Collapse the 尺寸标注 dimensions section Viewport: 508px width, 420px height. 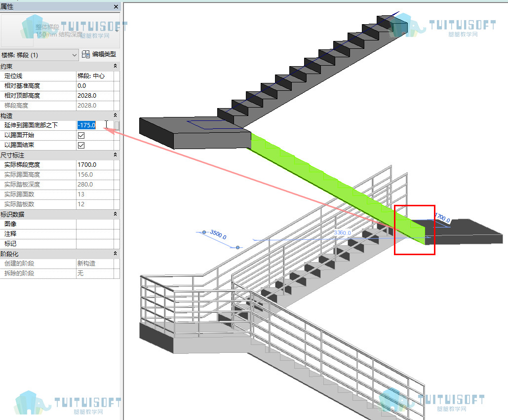click(115, 155)
